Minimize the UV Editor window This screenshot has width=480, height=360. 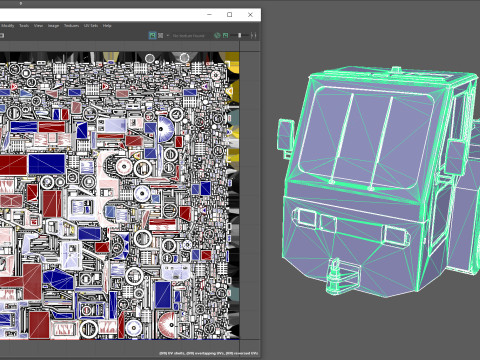coord(209,15)
